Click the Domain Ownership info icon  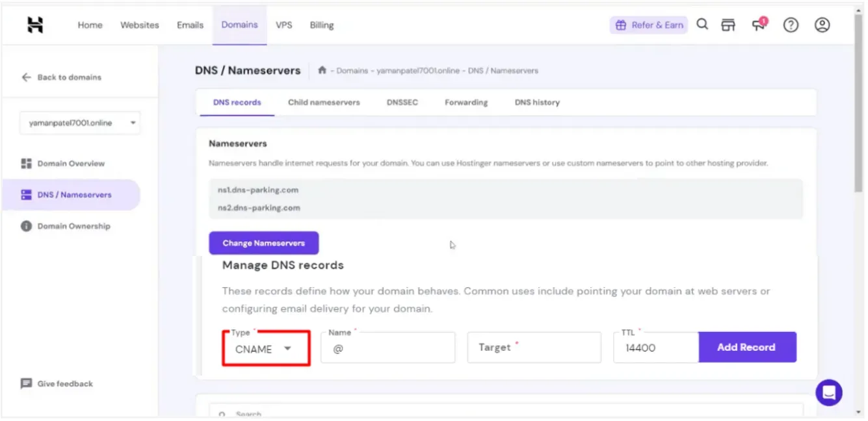point(27,226)
